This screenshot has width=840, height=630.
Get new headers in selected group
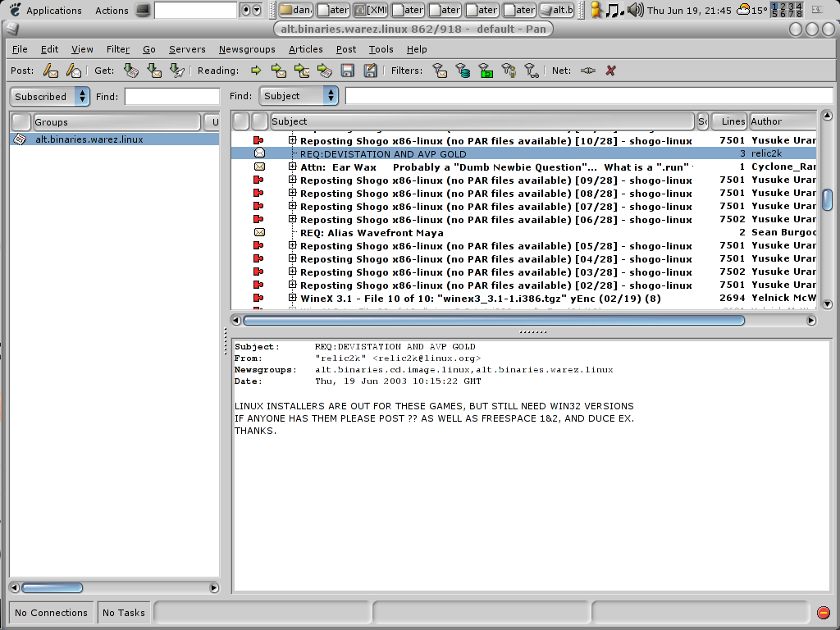(154, 71)
